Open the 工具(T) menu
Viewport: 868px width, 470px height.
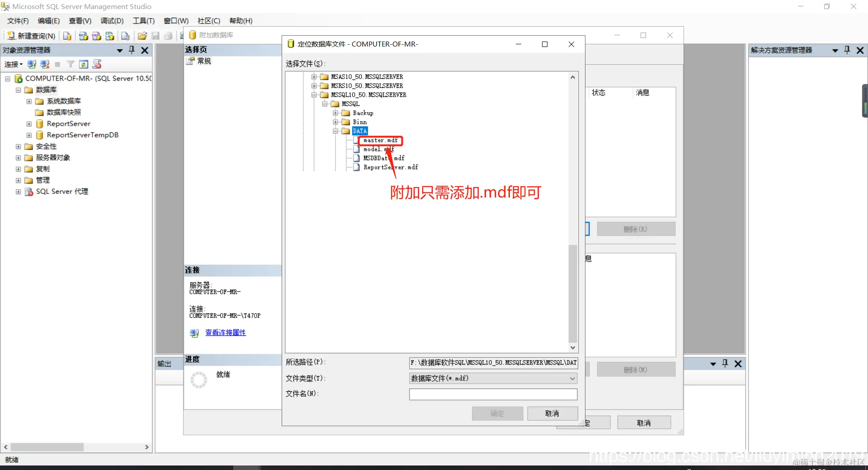[143, 20]
